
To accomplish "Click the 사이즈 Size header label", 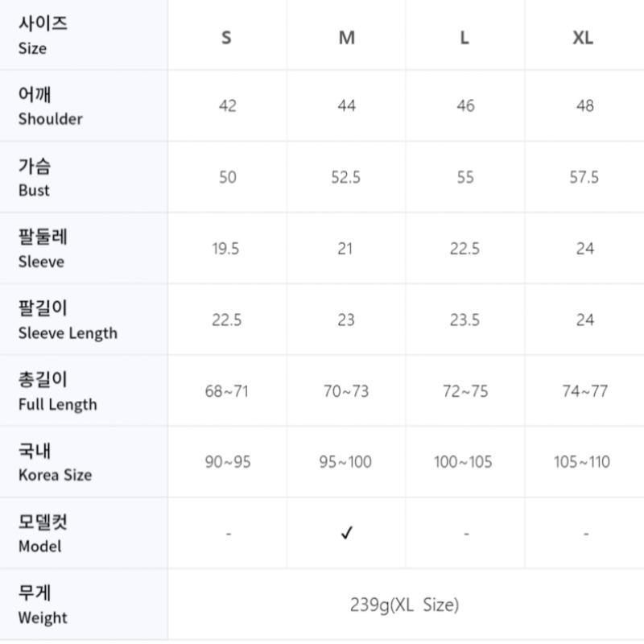I will [43, 35].
